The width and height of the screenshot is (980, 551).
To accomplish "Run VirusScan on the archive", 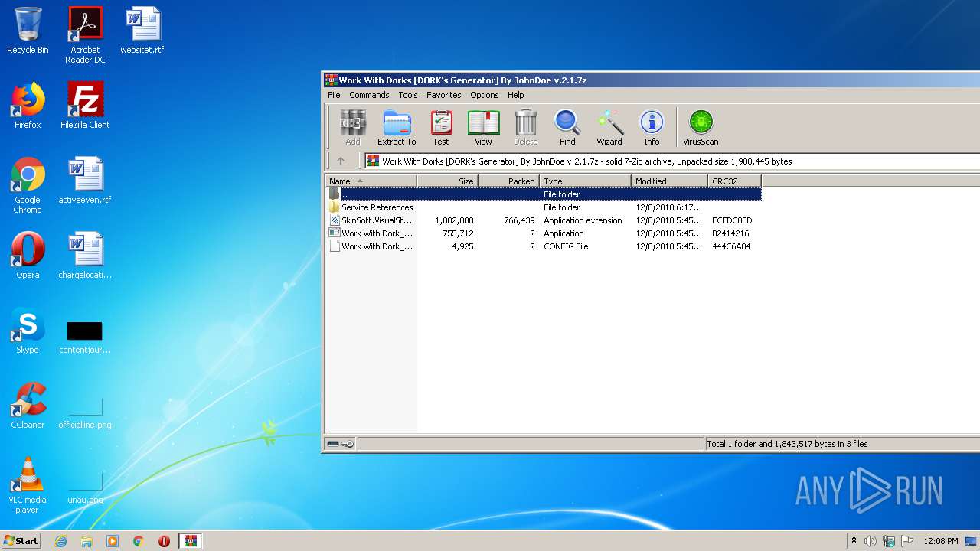I will pos(701,127).
